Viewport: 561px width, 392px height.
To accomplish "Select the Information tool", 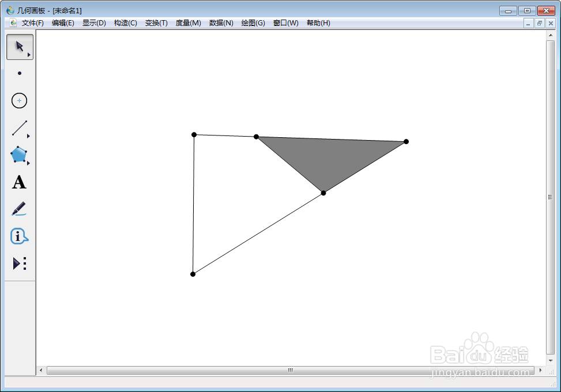I will click(x=20, y=236).
